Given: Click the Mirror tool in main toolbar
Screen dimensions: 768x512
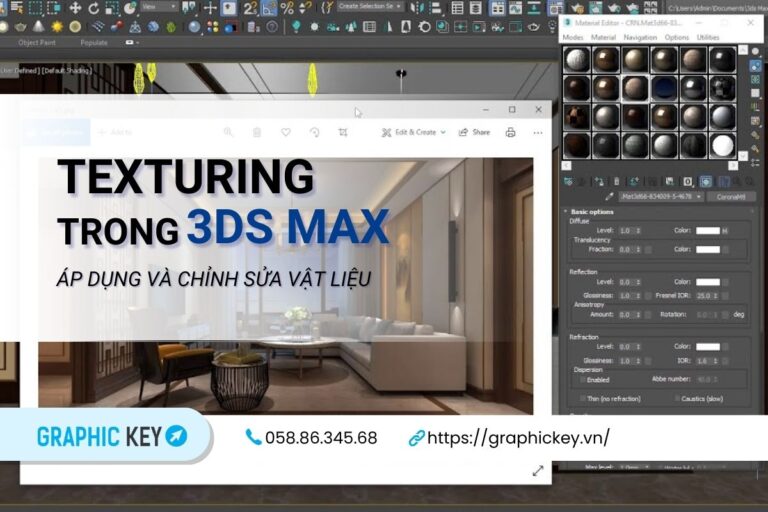Looking at the screenshot, I should click(417, 8).
